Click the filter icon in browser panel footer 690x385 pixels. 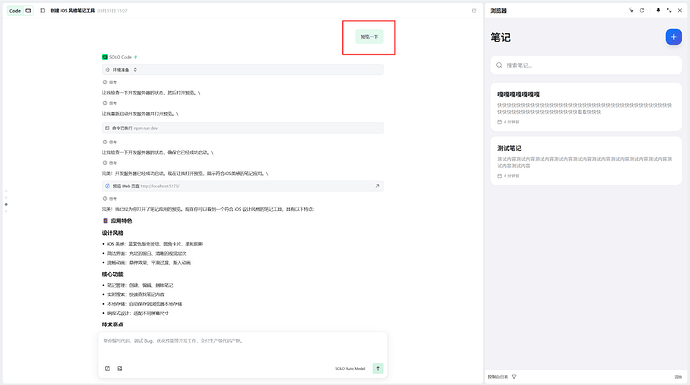click(x=514, y=377)
